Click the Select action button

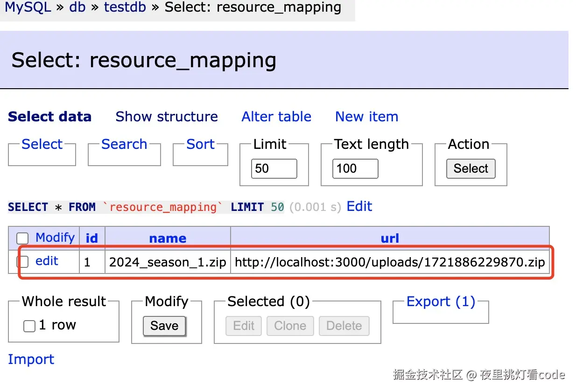(x=471, y=168)
